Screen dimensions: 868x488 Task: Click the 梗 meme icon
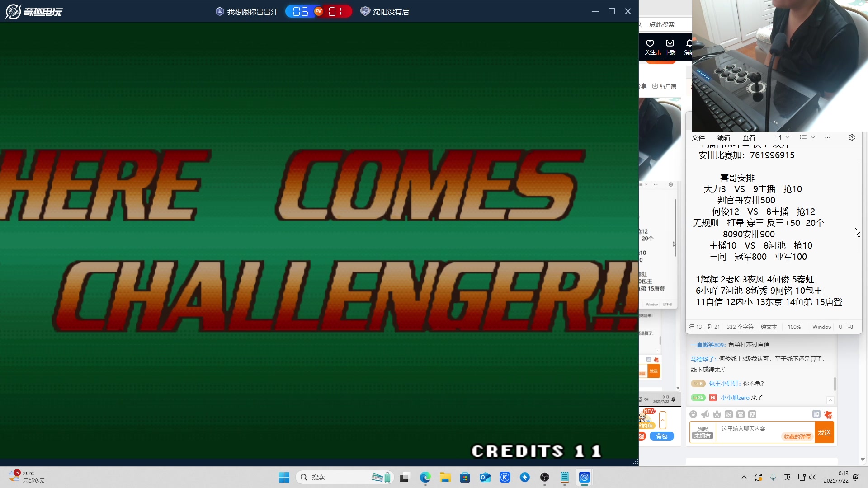click(x=752, y=414)
